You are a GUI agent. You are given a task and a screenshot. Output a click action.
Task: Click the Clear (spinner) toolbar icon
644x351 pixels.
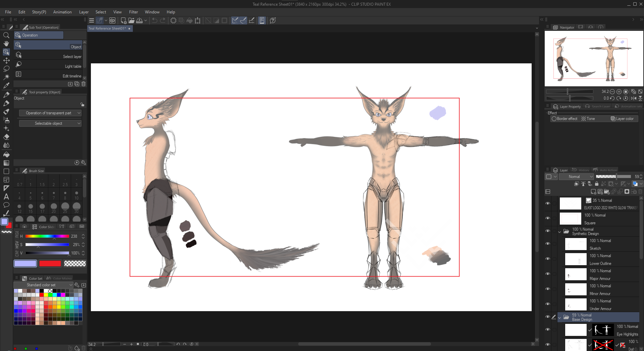point(173,20)
